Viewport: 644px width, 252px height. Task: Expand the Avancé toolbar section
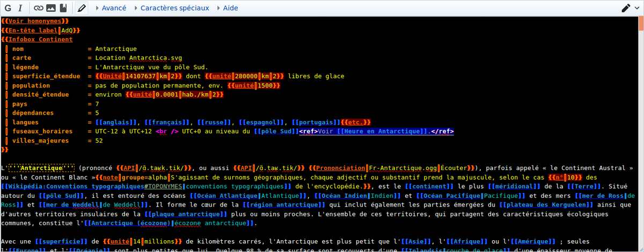tap(111, 8)
